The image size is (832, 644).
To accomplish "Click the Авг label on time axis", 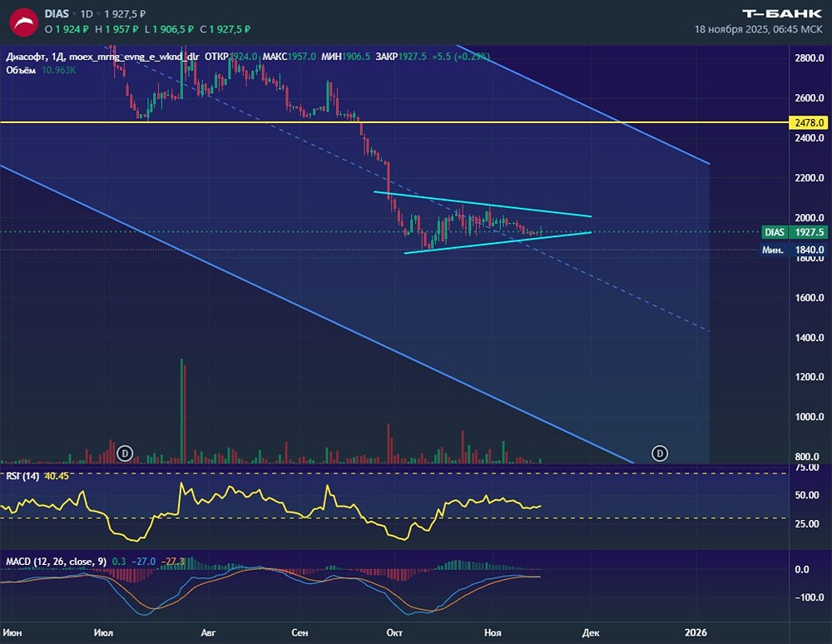I will tap(209, 632).
